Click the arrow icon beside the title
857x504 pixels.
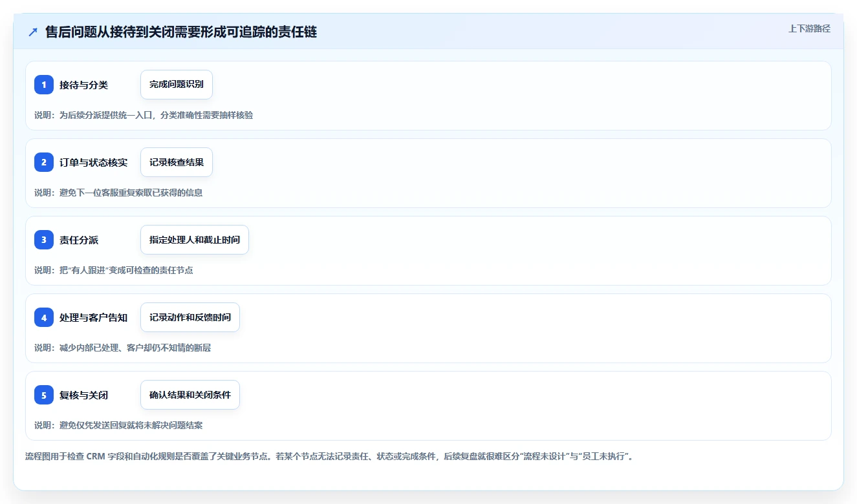(x=33, y=32)
